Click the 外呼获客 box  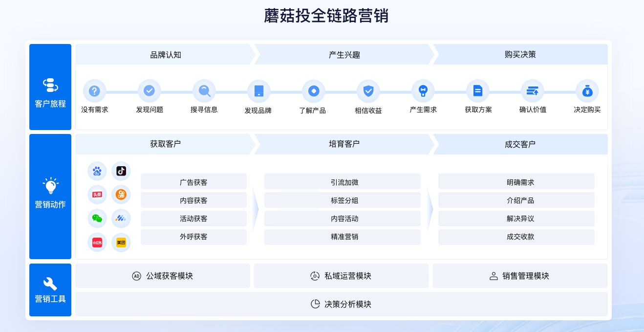pos(193,237)
